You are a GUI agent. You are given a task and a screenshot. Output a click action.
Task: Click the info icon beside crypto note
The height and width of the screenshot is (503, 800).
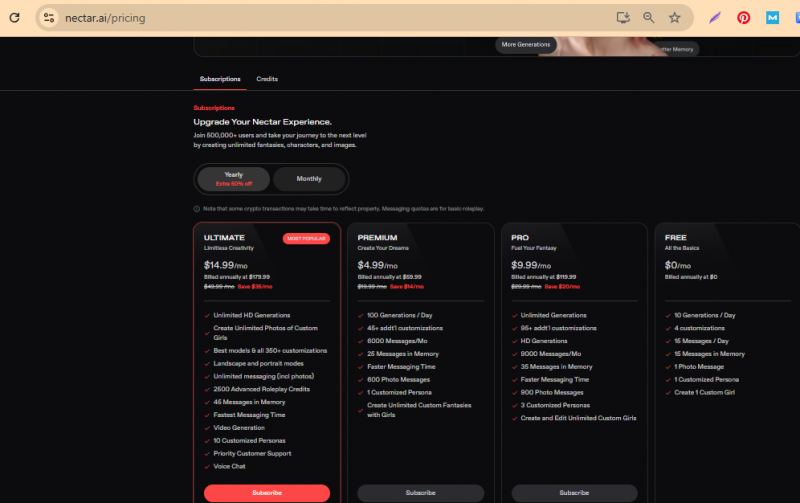(x=196, y=209)
